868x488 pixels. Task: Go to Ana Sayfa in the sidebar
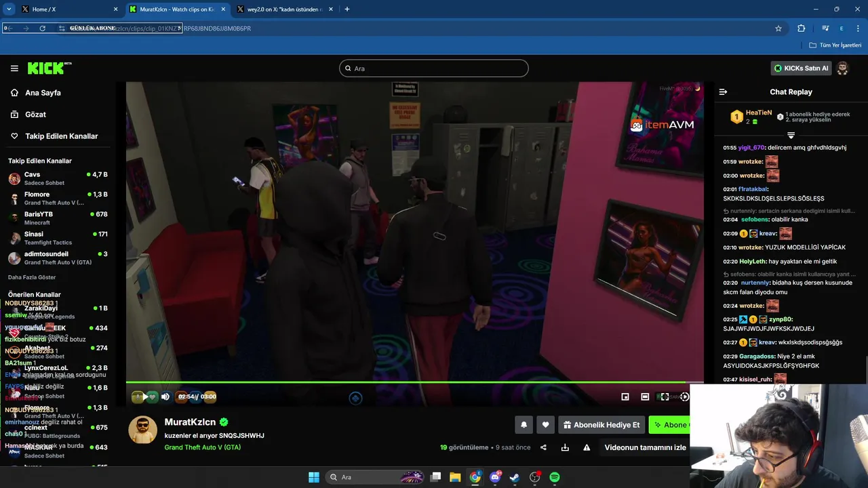point(43,93)
